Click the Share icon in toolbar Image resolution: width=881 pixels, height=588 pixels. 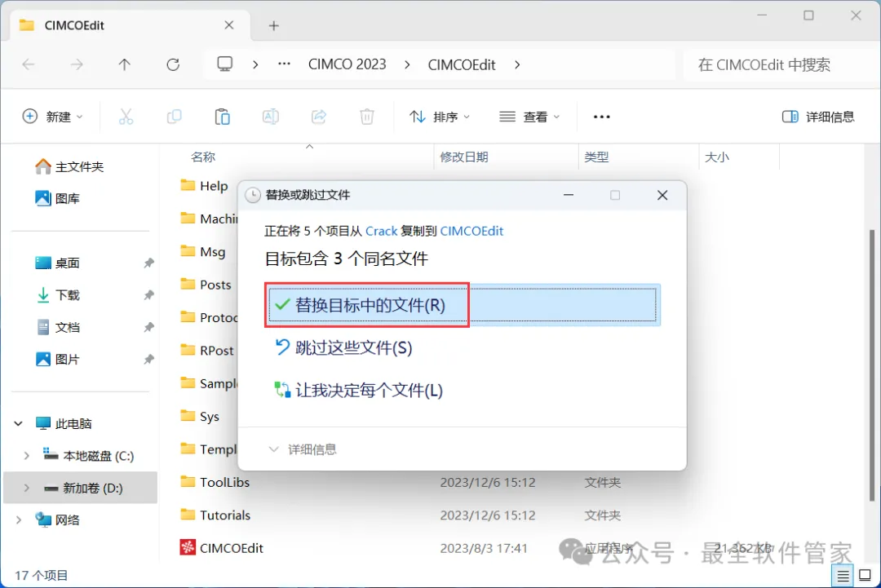319,117
